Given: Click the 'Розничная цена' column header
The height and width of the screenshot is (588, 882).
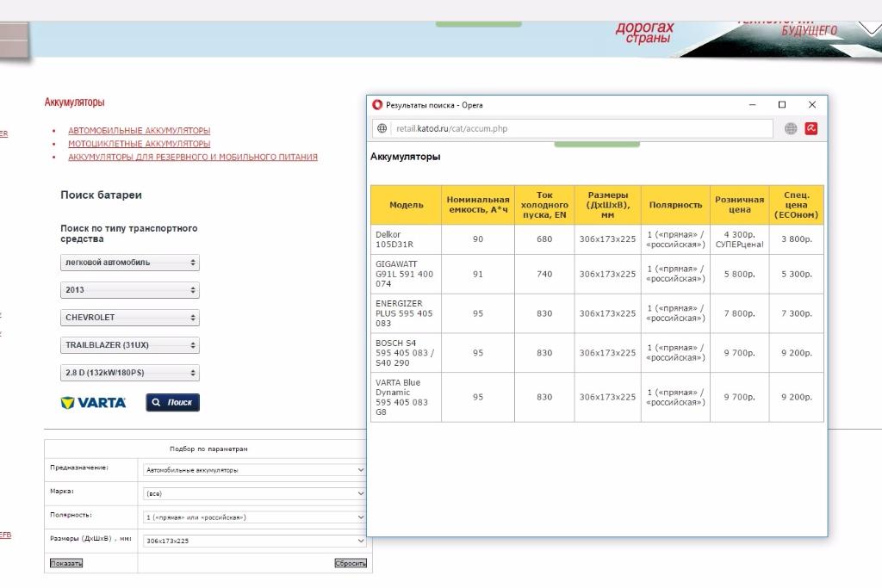Looking at the screenshot, I should tap(740, 205).
